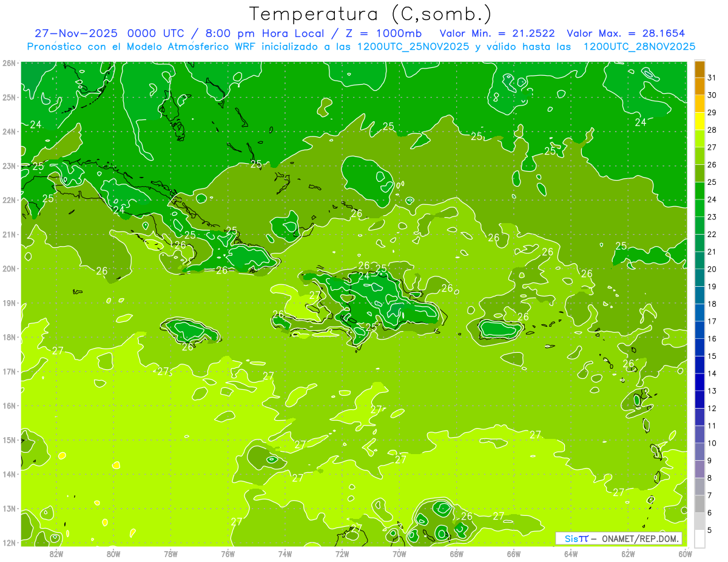Click the 13N latitude axis label
Viewport: 728px width, 562px height.
(x=9, y=508)
